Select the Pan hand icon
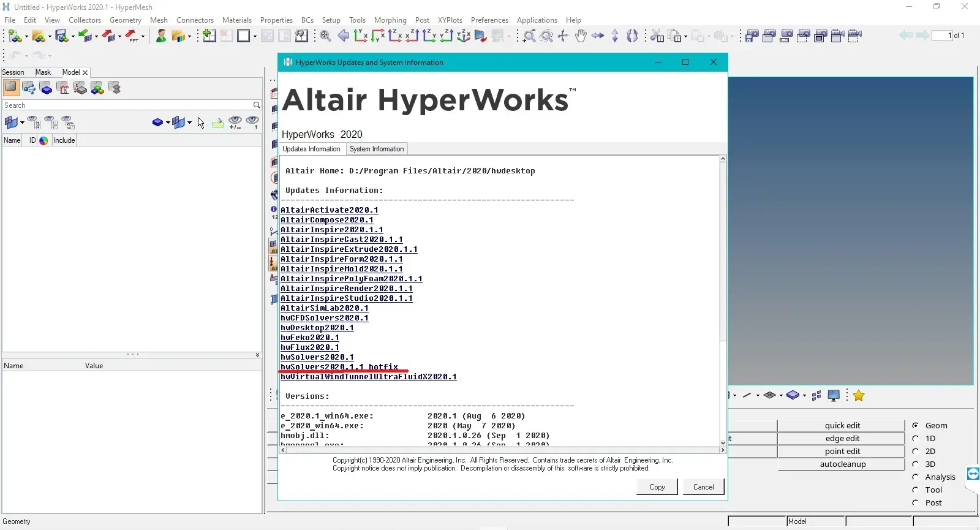The height and width of the screenshot is (530, 980). [x=581, y=36]
